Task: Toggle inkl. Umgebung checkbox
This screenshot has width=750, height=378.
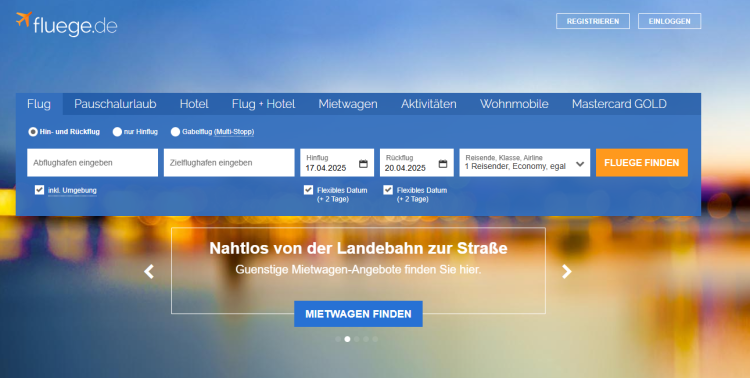Action: coord(39,190)
